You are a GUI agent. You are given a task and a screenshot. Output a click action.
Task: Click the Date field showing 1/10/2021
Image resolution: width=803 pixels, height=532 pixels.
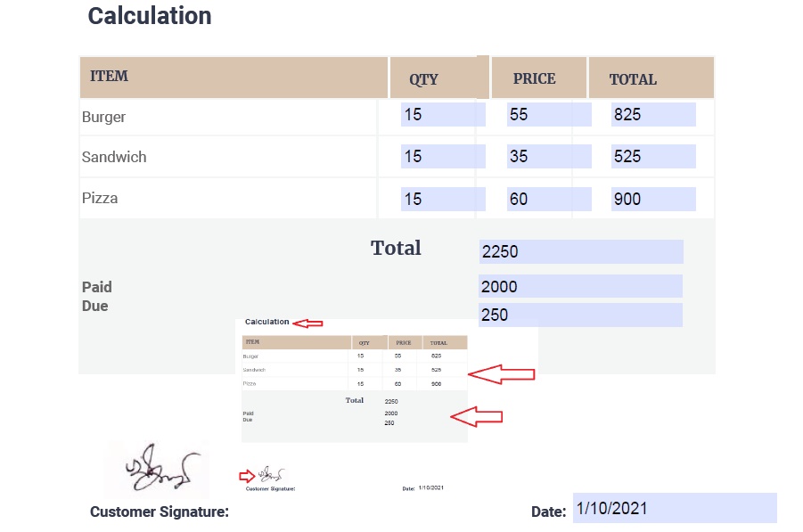pyautogui.click(x=674, y=508)
